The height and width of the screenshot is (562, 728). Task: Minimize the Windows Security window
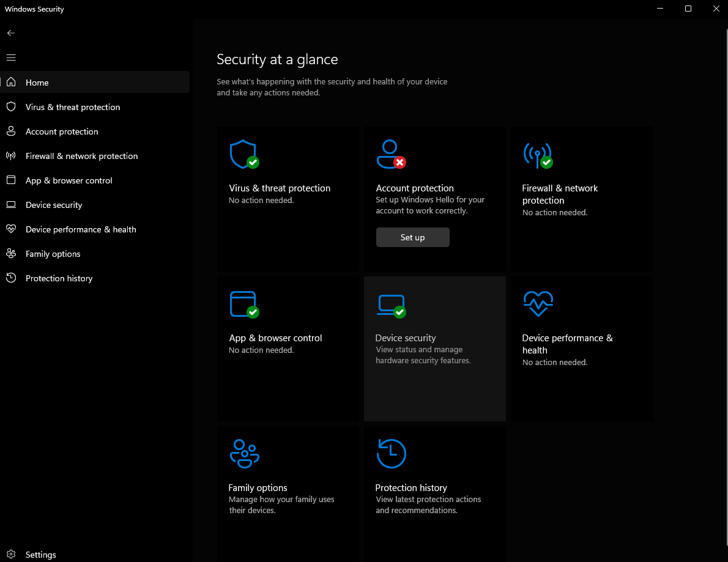pyautogui.click(x=659, y=9)
